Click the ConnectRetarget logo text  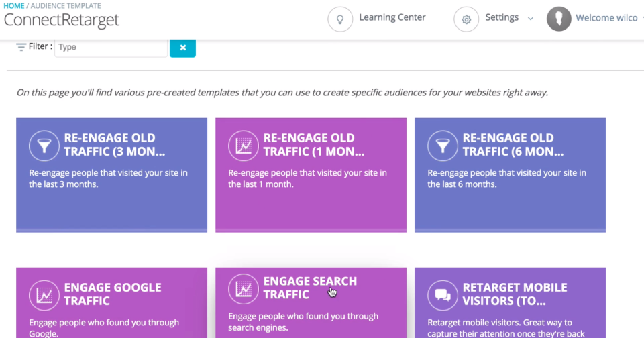62,20
